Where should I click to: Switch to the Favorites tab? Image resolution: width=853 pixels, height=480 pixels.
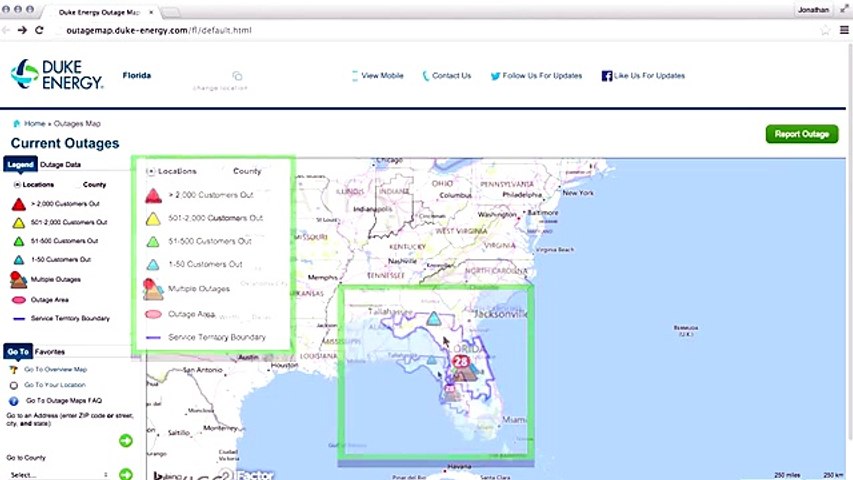[50, 352]
